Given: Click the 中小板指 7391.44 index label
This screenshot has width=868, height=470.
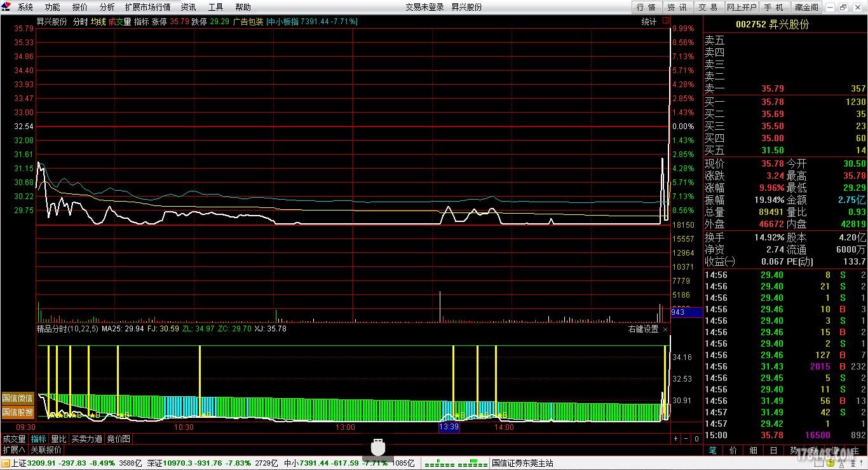Looking at the screenshot, I should tap(311, 21).
